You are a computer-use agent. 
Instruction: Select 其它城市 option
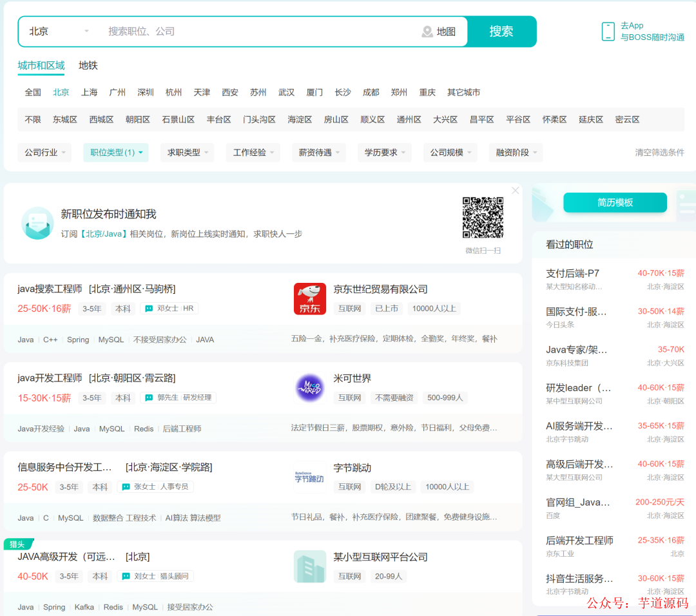[x=464, y=92]
